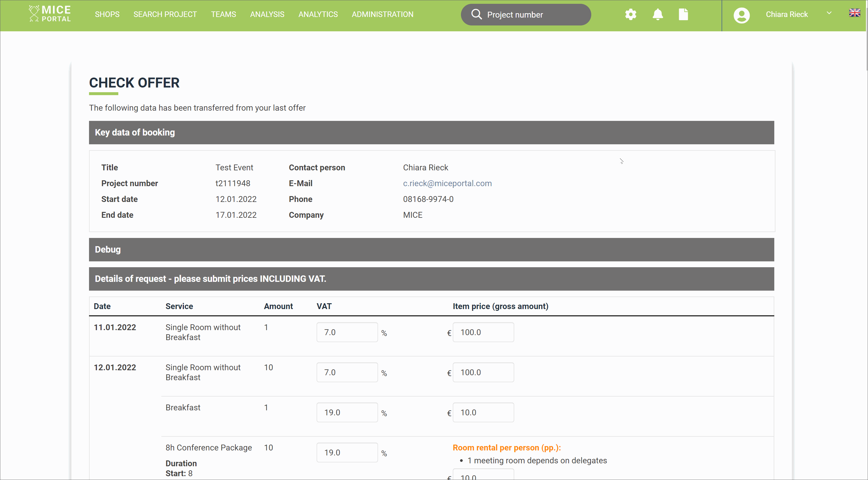Screen dimensions: 868x480
Task: Click the Item price (gross amount) column header
Action: pos(500,306)
